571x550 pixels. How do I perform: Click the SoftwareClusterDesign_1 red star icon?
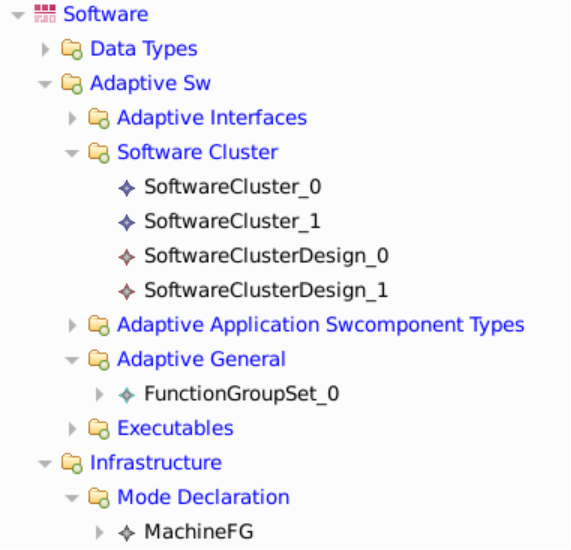(x=127, y=291)
